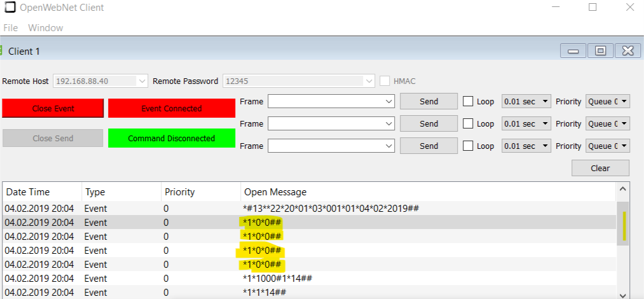Open second row's 0.01 sec interval dropdown
This screenshot has height=299, width=644.
(x=526, y=123)
